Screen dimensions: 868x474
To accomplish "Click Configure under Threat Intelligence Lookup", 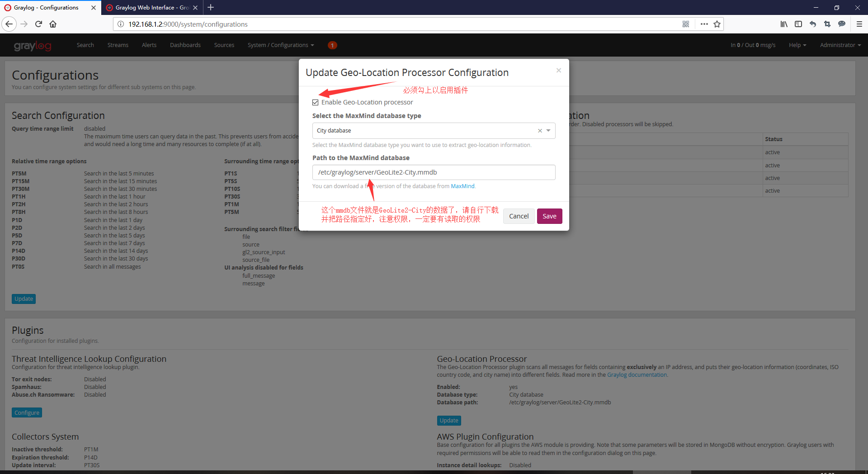I will [x=27, y=413].
